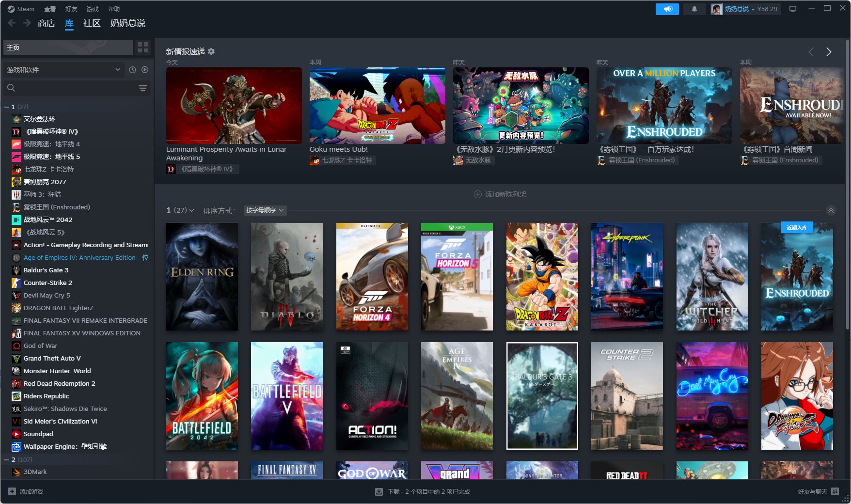Collapse category 2 (107) in the sidebar
This screenshot has height=504, width=851.
pos(7,459)
